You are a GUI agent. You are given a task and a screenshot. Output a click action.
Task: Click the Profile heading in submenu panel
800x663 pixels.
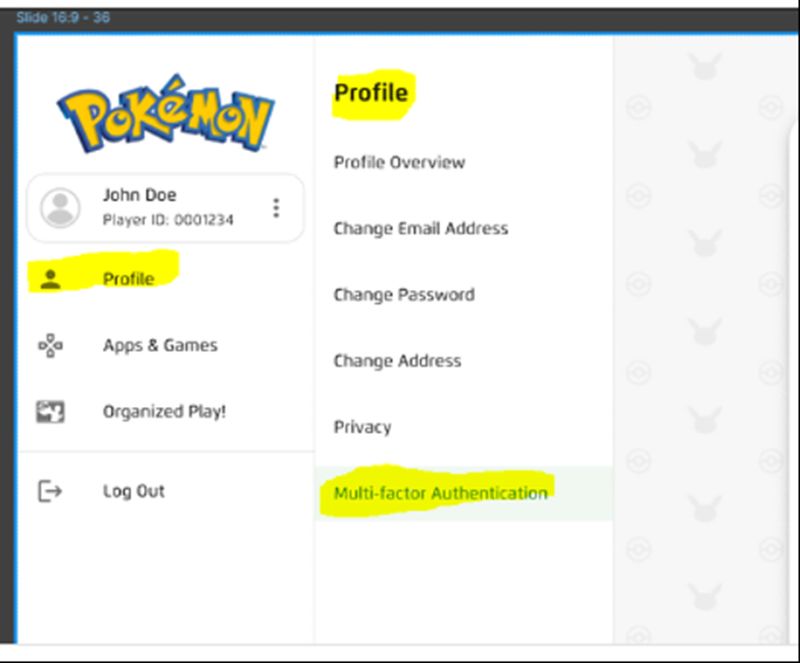click(371, 93)
